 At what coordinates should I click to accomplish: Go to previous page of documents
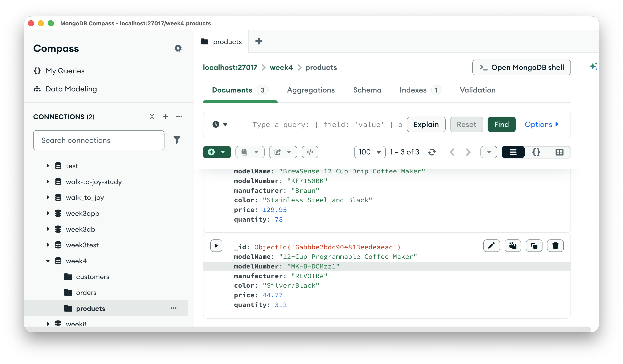pyautogui.click(x=452, y=152)
